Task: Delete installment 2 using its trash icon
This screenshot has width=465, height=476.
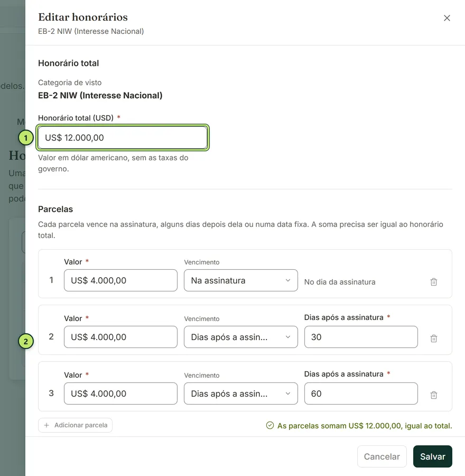Action: point(434,338)
